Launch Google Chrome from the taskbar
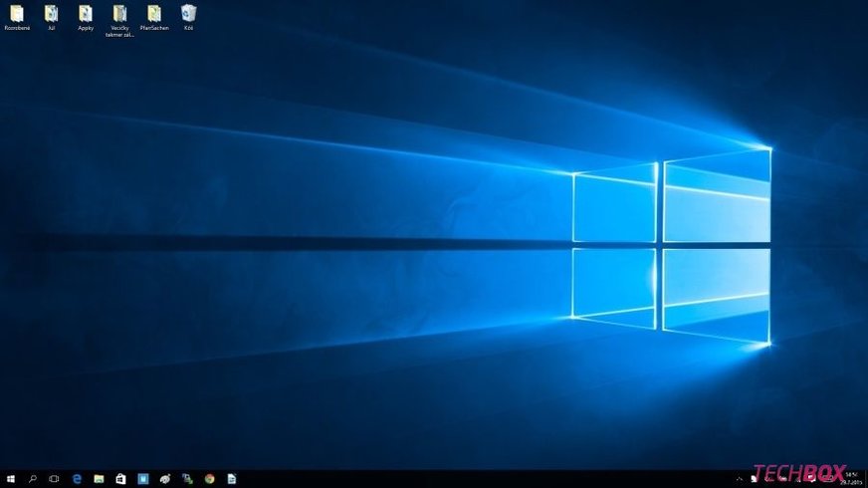This screenshot has height=488, width=868. click(x=209, y=479)
